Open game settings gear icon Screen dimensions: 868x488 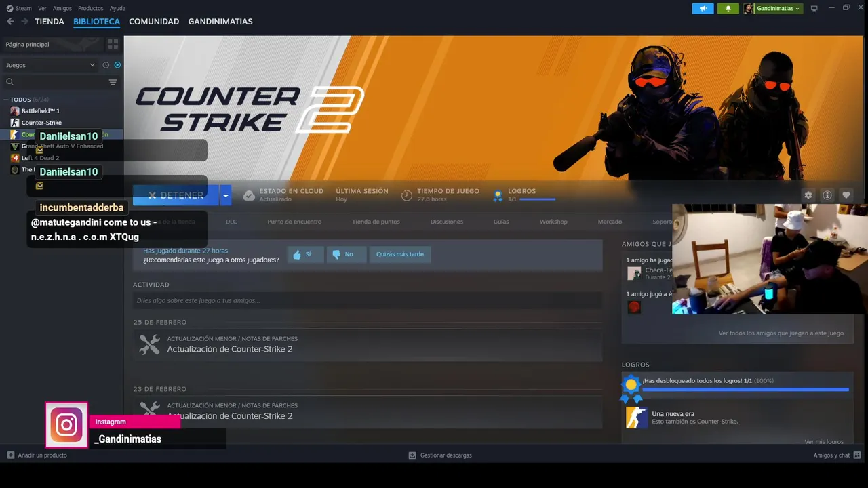pos(808,195)
